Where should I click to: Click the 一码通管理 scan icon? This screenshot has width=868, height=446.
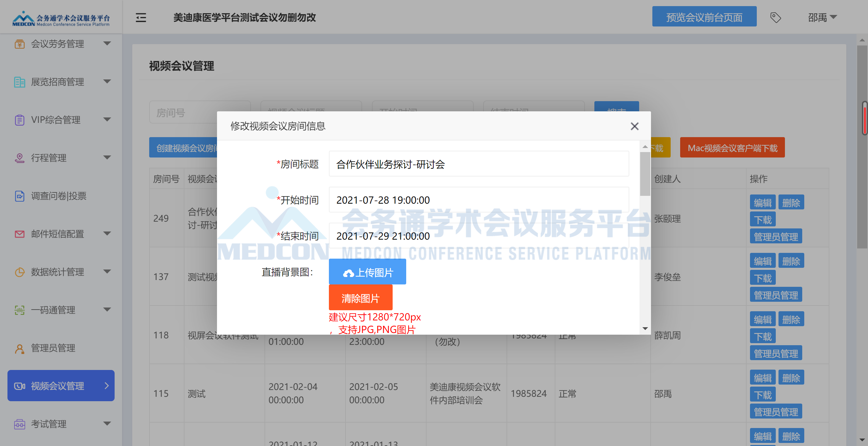tap(20, 310)
